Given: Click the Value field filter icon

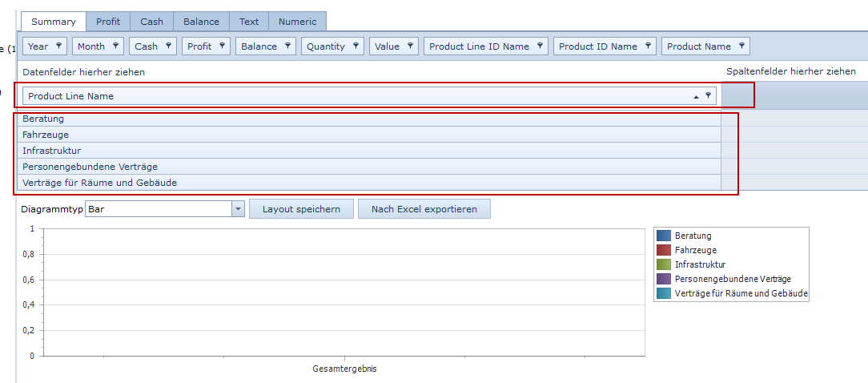Looking at the screenshot, I should click(x=411, y=46).
